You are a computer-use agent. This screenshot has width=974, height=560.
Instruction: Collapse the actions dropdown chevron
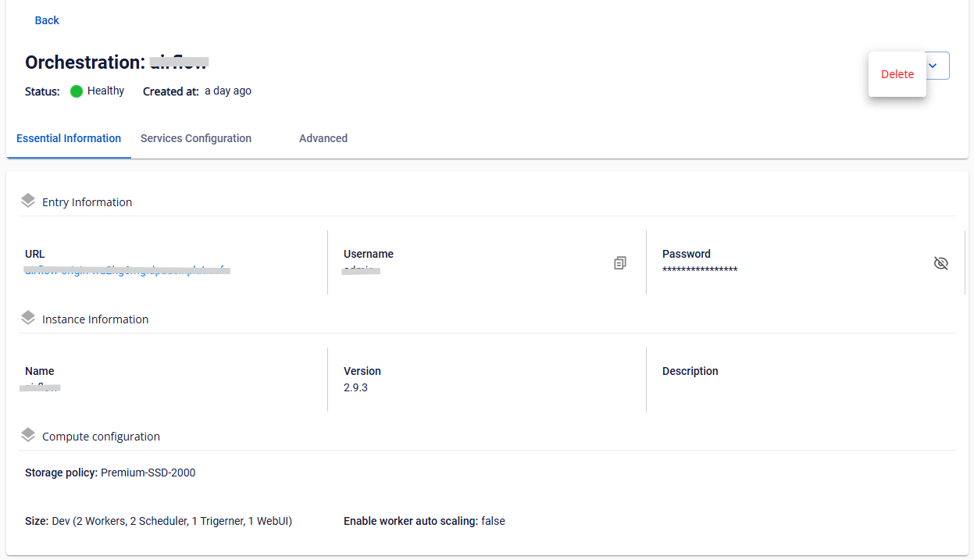pyautogui.click(x=933, y=66)
